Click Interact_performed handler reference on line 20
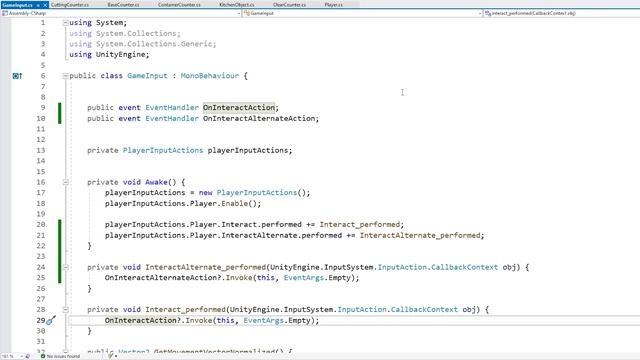 (360, 225)
